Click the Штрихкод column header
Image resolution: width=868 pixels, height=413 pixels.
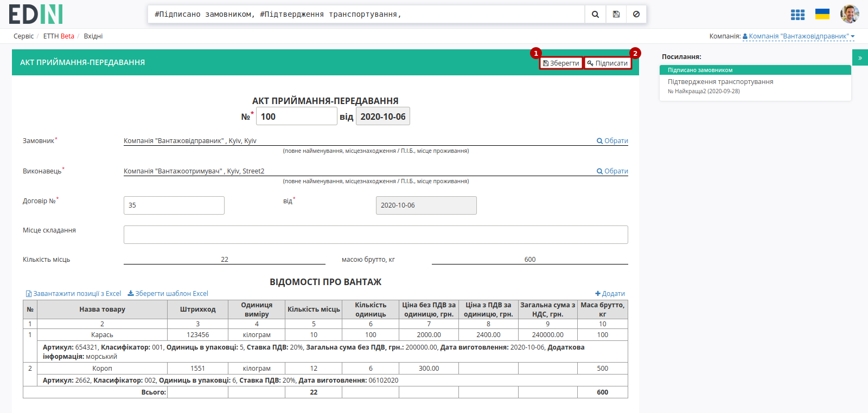[198, 309]
